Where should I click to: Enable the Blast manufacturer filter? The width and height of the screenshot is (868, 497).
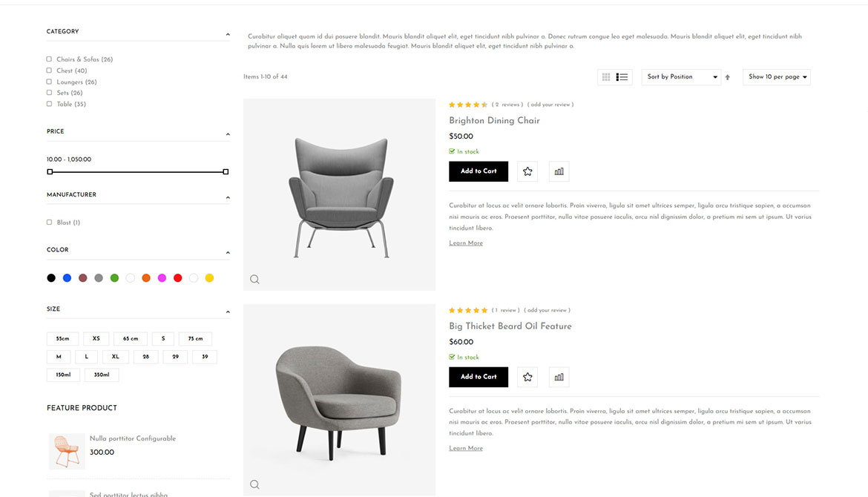tap(50, 223)
